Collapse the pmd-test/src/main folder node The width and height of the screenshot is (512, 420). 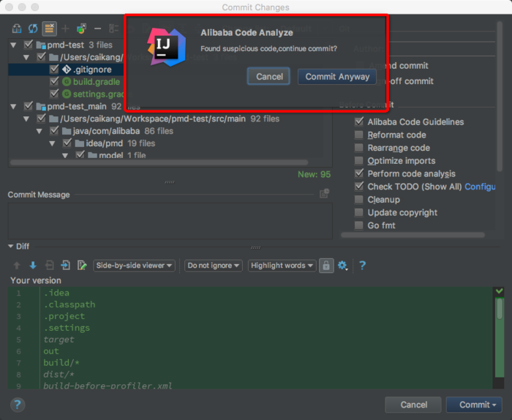point(26,119)
